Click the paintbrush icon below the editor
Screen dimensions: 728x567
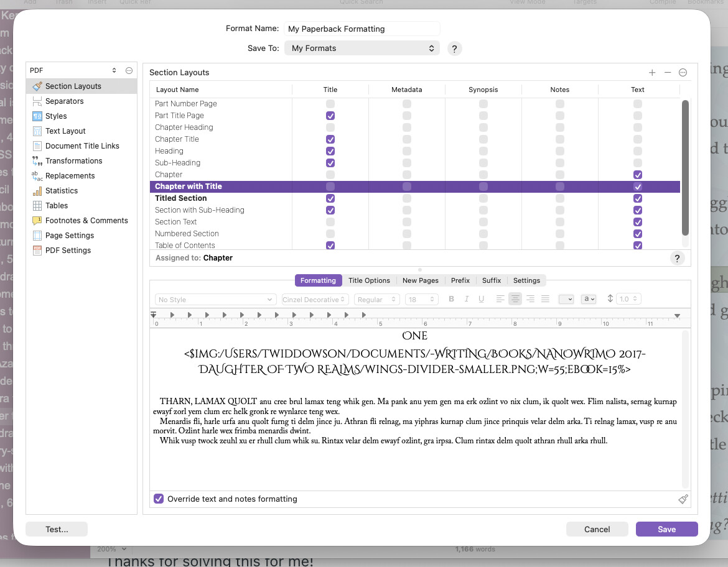tap(683, 499)
